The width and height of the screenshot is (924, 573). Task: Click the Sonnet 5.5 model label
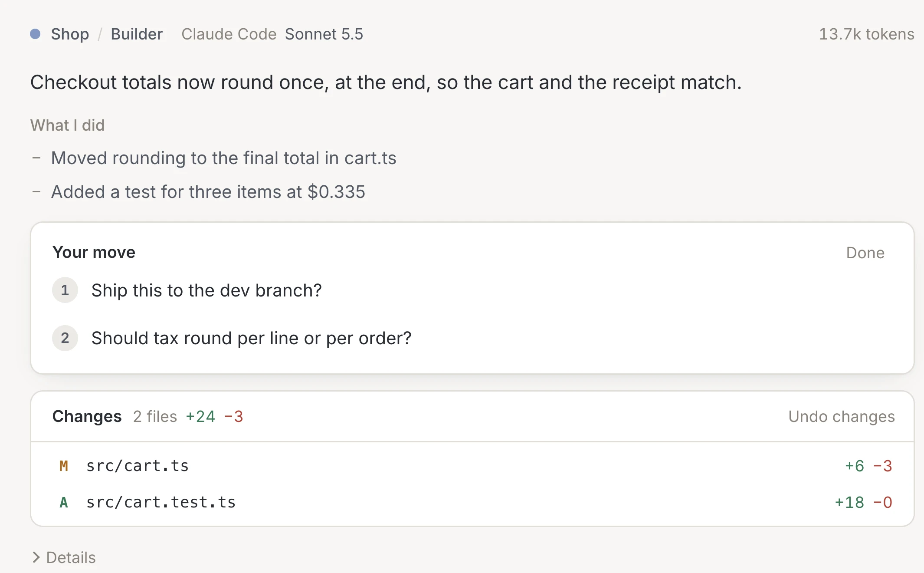324,34
